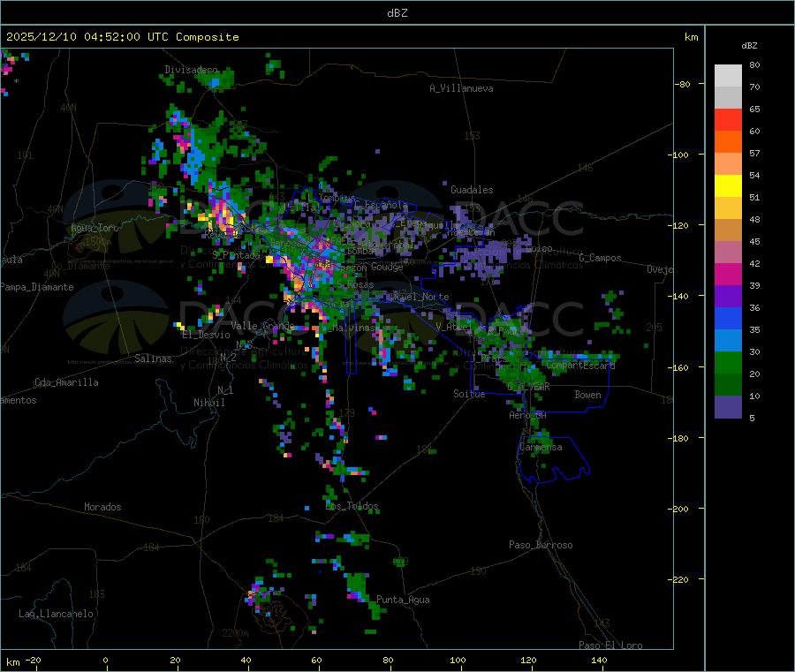The height and width of the screenshot is (672, 795).
Task: Click the 80 dBZ white color swatch
Action: click(x=728, y=76)
